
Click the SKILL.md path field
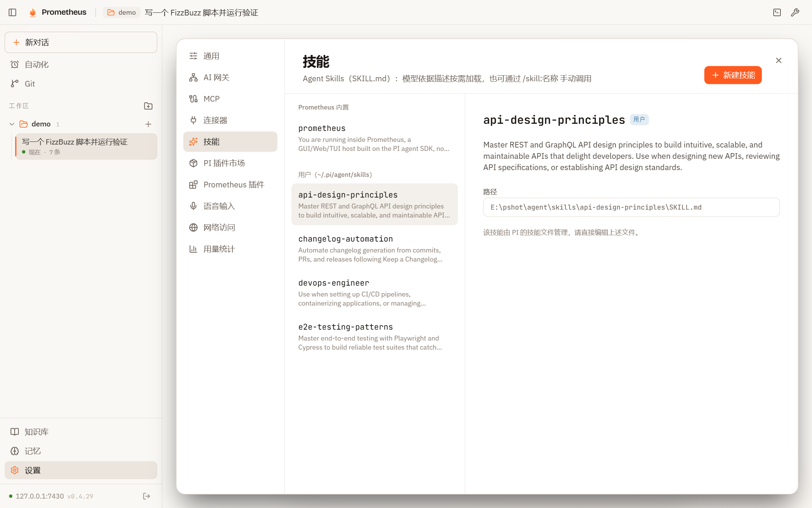point(631,207)
